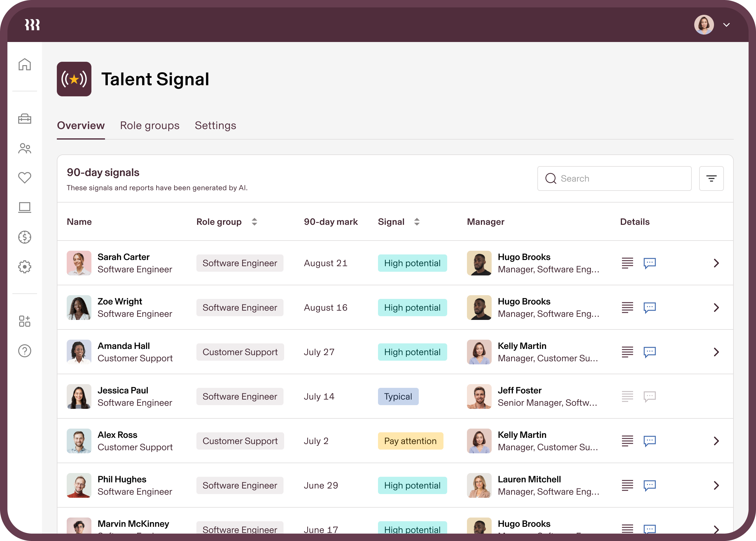Switch to the Settings tab
Image resolution: width=756 pixels, height=541 pixels.
point(215,126)
